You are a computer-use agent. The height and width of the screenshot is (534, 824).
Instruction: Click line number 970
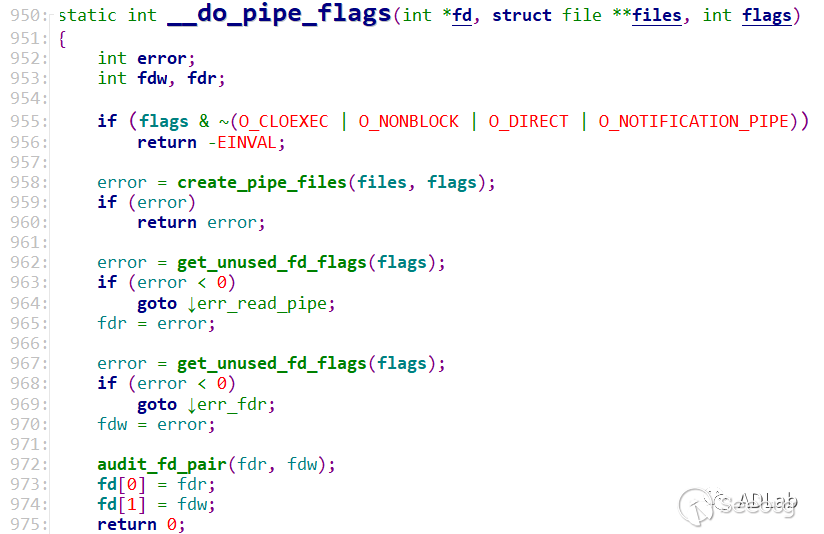point(28,424)
